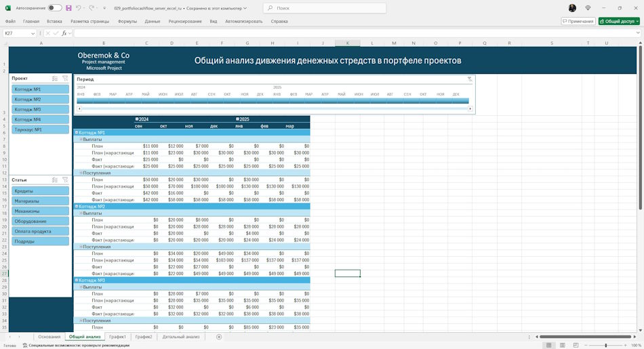Switch to the Вставка ribbon tab
The height and width of the screenshot is (349, 644).
click(x=54, y=22)
